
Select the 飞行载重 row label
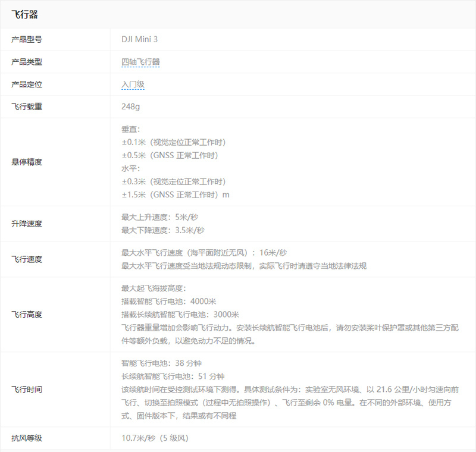click(27, 107)
